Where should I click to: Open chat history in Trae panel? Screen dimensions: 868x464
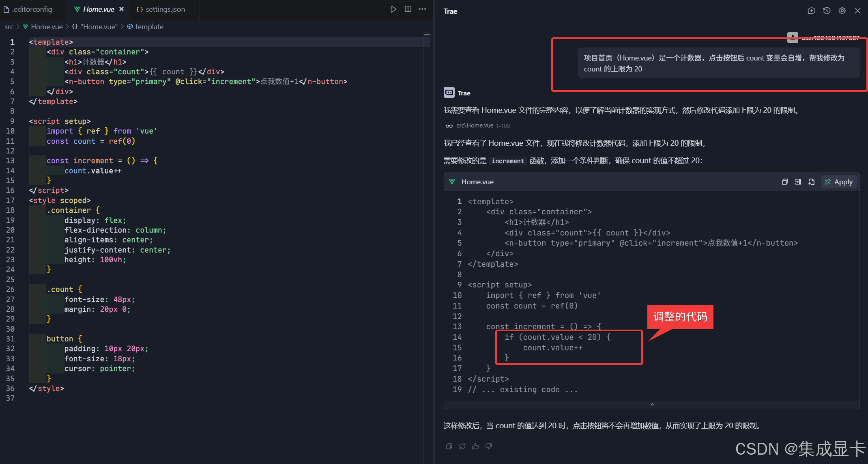827,11
